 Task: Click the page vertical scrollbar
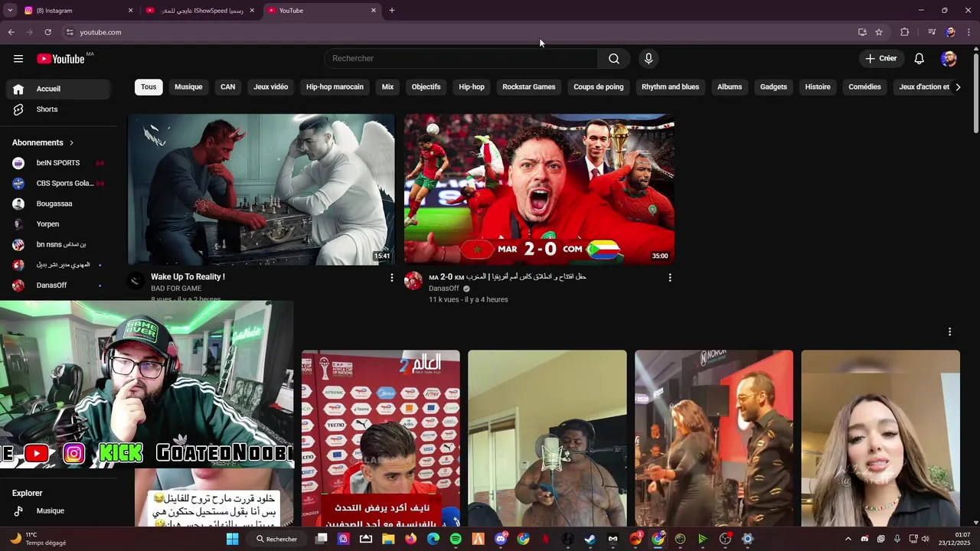tap(975, 92)
